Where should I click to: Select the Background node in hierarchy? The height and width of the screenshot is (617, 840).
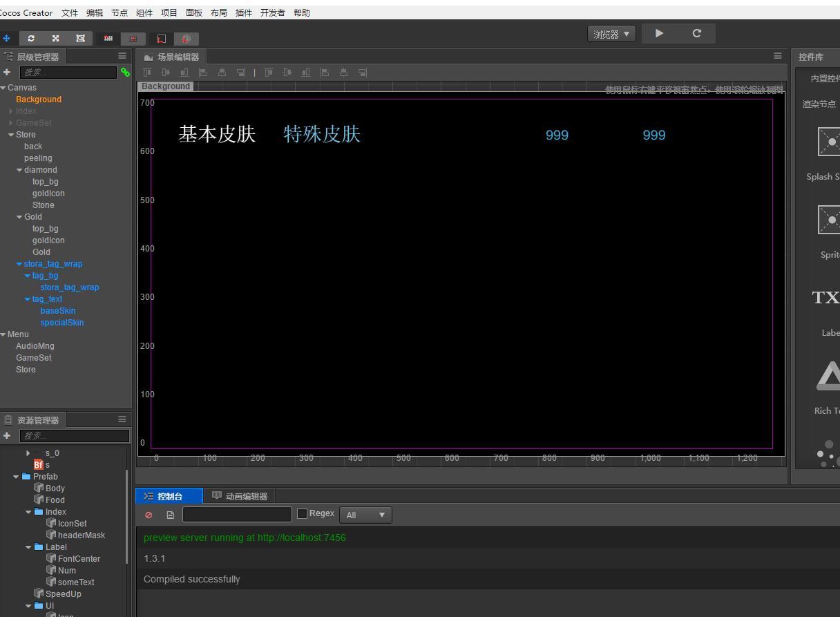tap(39, 99)
